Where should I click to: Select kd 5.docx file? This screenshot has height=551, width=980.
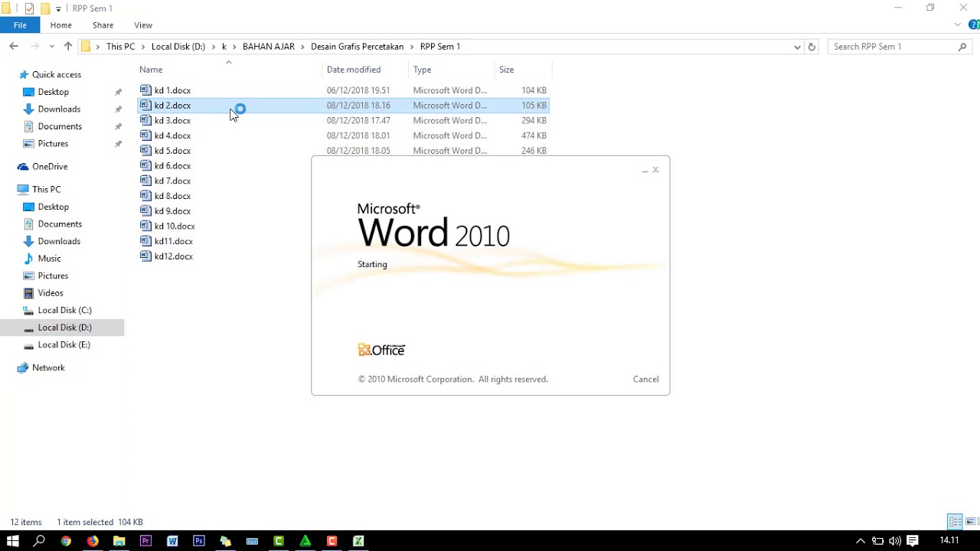[x=165, y=151]
